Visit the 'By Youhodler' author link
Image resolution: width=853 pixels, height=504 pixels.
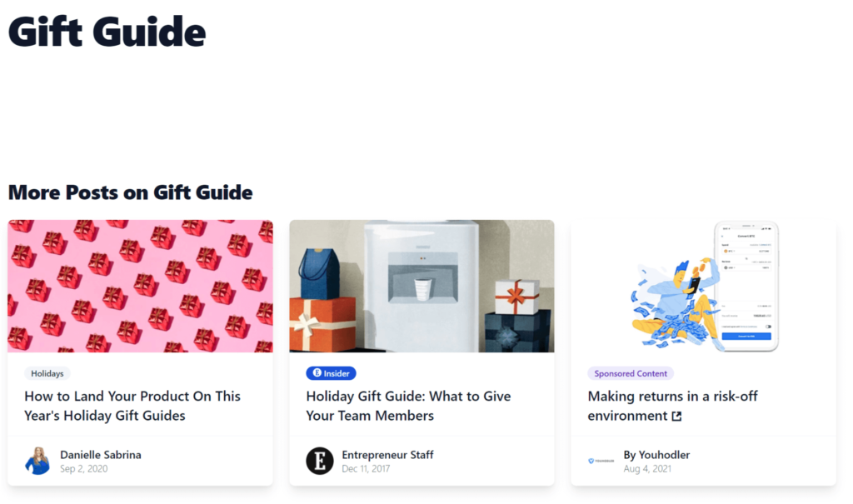[656, 455]
